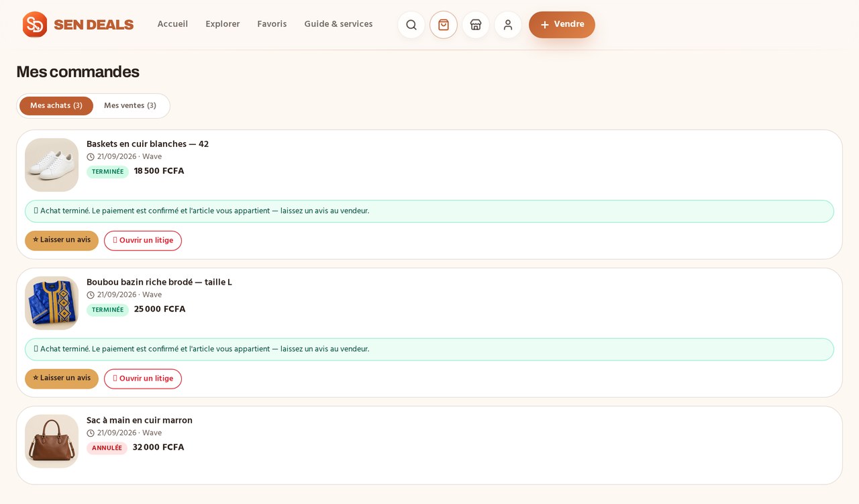Click the Sen Deals logo icon
Viewport: 859px width, 504px height.
(x=35, y=25)
